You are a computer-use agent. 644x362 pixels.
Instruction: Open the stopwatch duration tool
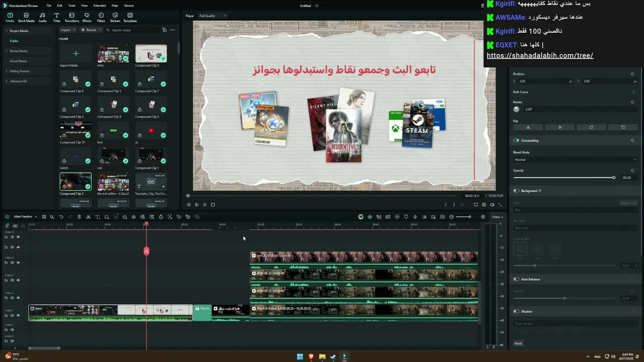click(x=160, y=217)
